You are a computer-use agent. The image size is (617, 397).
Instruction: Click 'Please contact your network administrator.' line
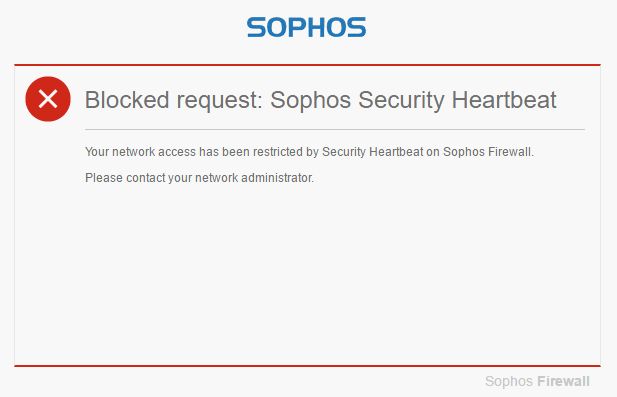click(200, 178)
